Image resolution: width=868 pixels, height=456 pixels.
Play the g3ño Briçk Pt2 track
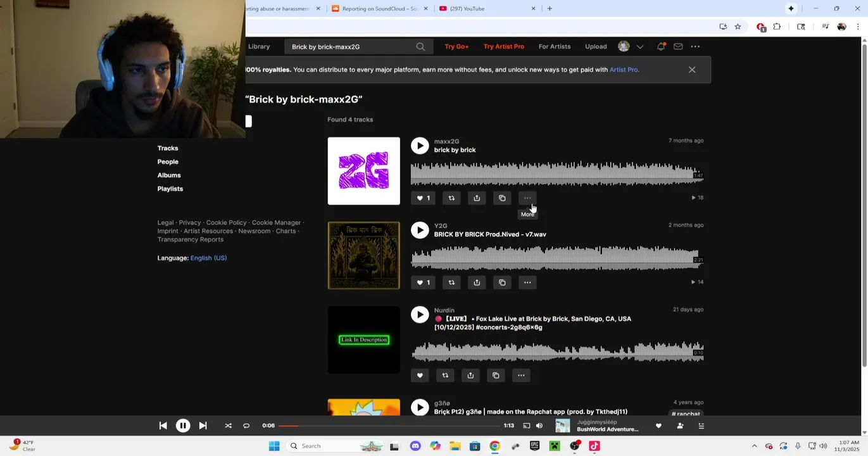(x=420, y=407)
